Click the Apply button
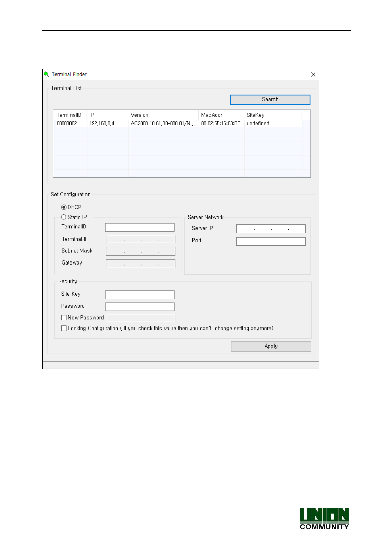The height and width of the screenshot is (560, 392). click(271, 346)
